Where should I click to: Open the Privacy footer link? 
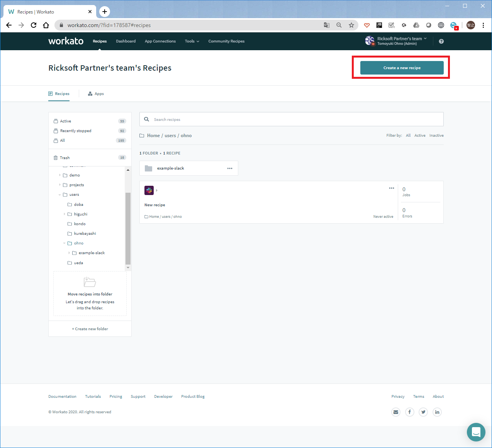tap(398, 397)
